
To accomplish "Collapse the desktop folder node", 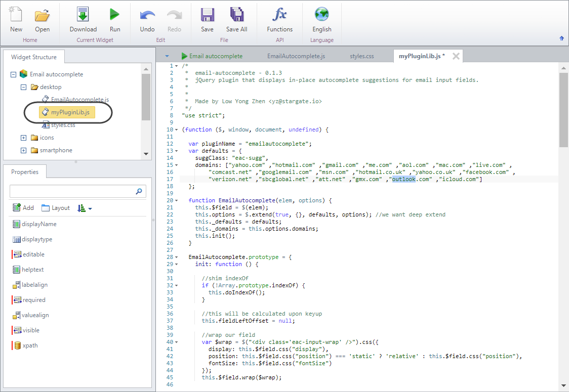I will (x=24, y=87).
